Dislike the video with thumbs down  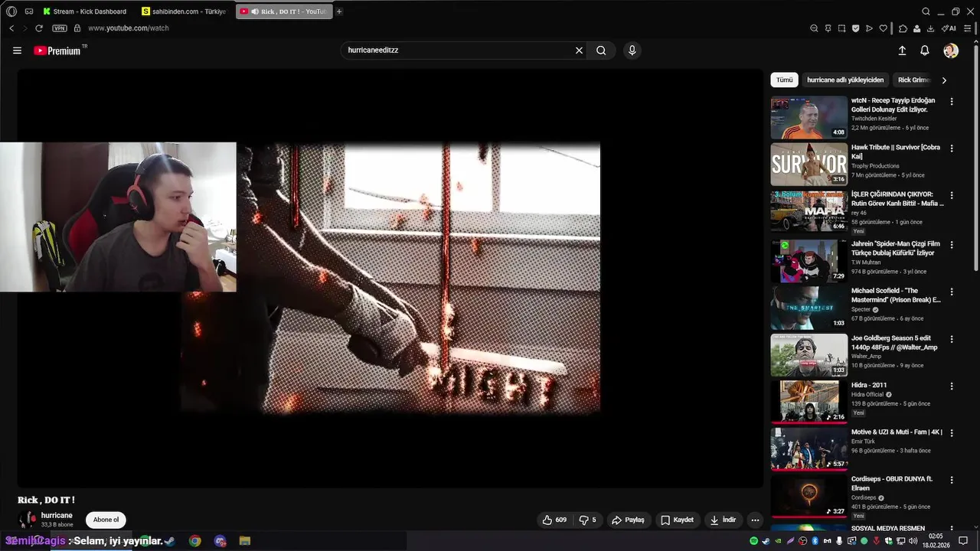[x=587, y=520]
